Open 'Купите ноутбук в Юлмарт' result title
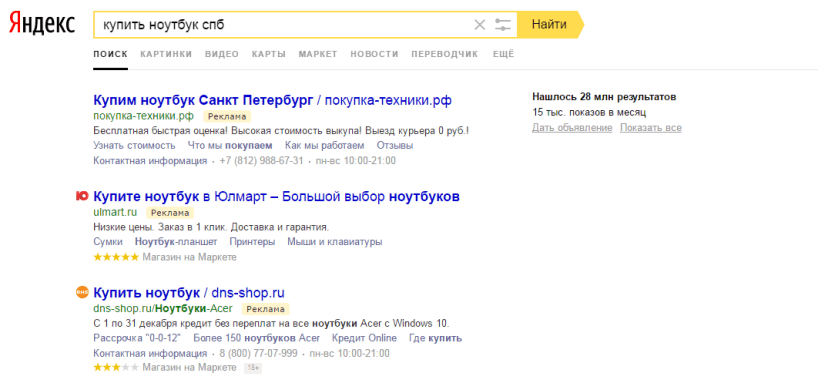 coord(276,197)
